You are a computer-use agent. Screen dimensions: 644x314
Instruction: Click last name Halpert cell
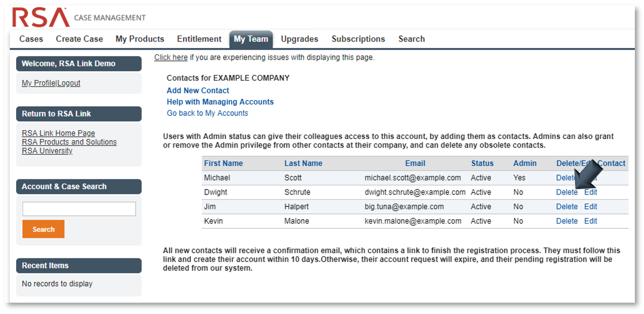(x=297, y=207)
